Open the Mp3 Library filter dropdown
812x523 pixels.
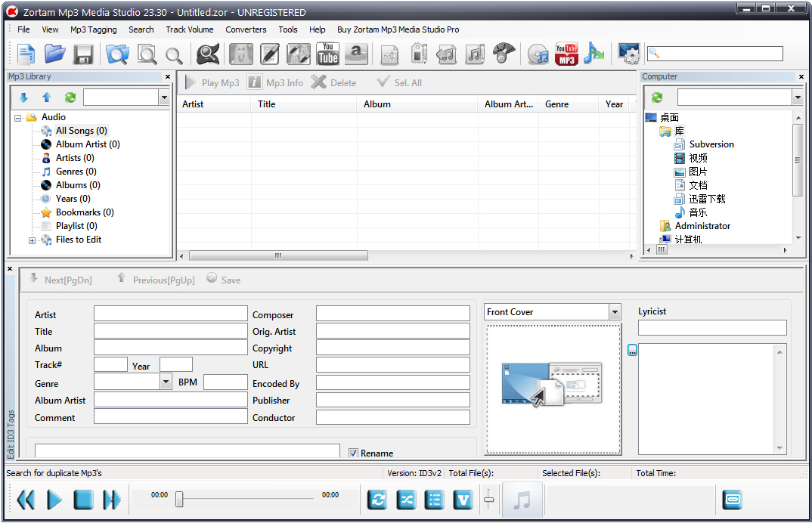(x=164, y=97)
